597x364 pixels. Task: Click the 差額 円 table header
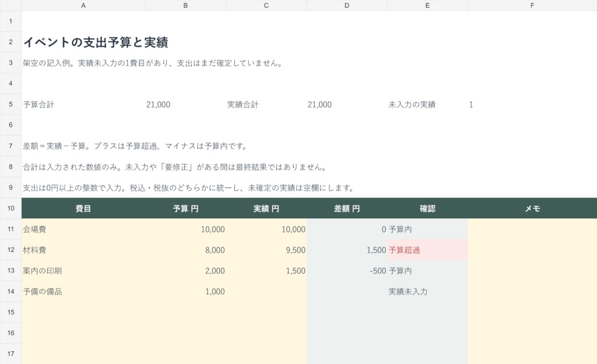pos(347,208)
